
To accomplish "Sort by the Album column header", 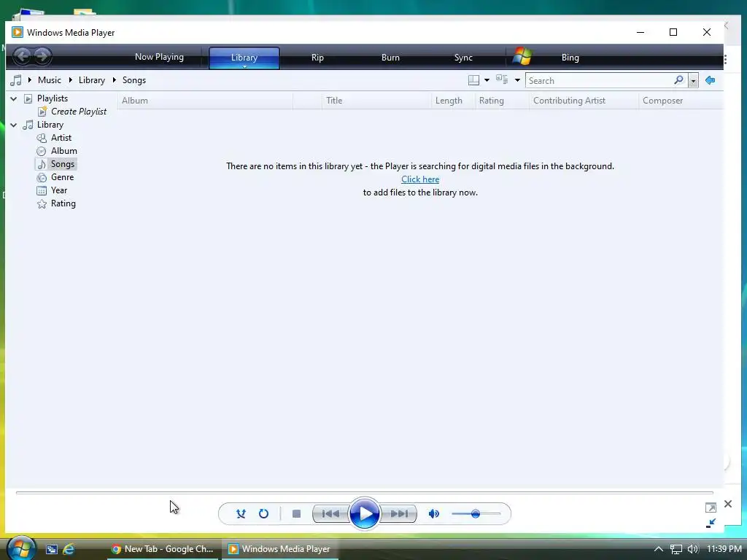I will coord(205,101).
